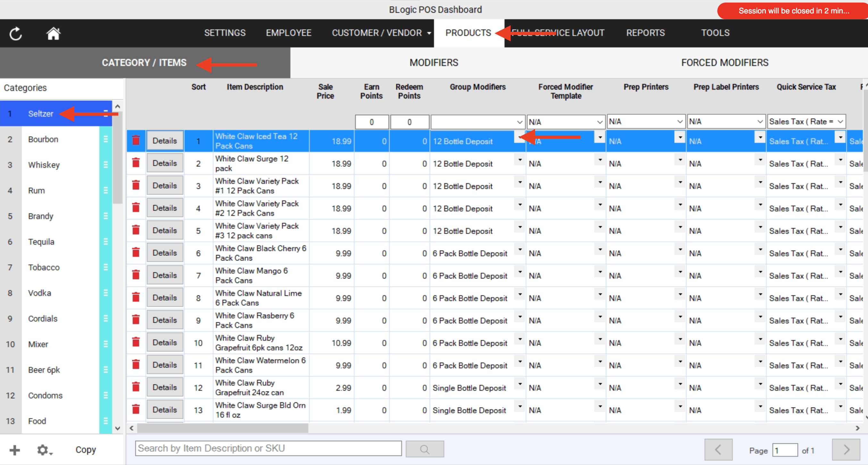Go to the Home icon
The height and width of the screenshot is (465, 868).
53,33
